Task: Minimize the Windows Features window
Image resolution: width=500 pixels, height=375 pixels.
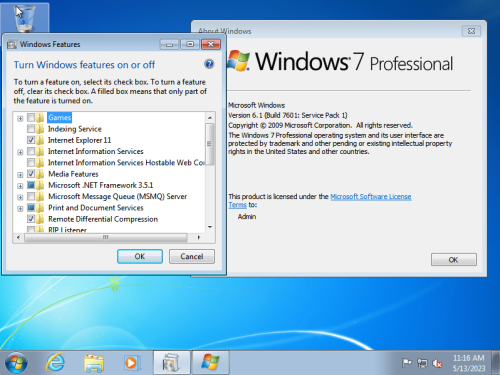Action: tap(170, 44)
